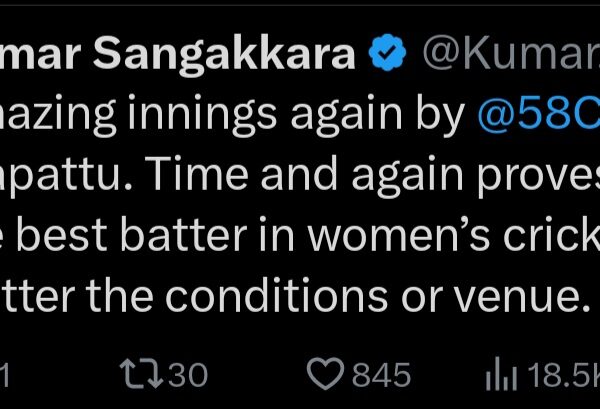Screen dimensions: 600x409
Task: Click the reply count 1
Action: pyautogui.click(x=5, y=374)
